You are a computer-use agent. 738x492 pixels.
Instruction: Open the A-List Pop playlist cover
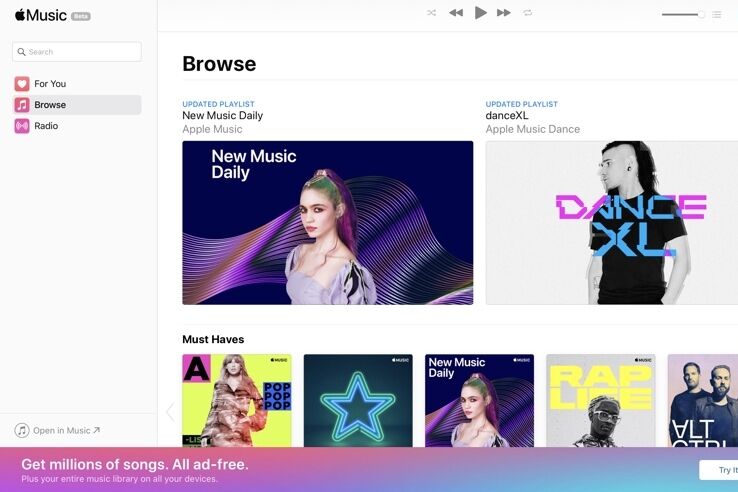coord(237,401)
